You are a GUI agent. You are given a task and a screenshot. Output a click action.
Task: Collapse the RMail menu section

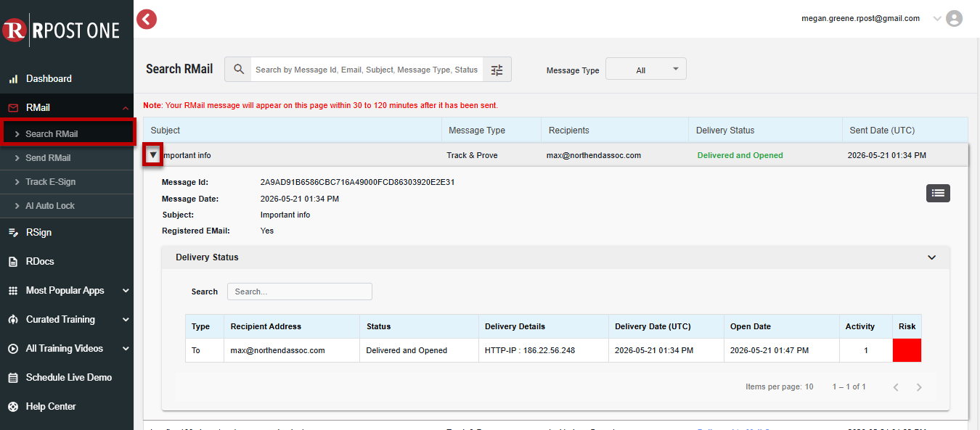(x=125, y=108)
